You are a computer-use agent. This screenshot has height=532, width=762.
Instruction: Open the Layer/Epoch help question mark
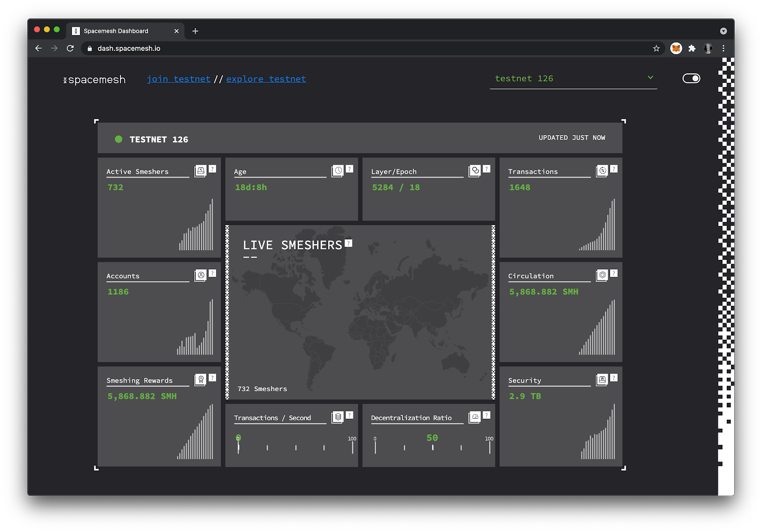pos(487,169)
